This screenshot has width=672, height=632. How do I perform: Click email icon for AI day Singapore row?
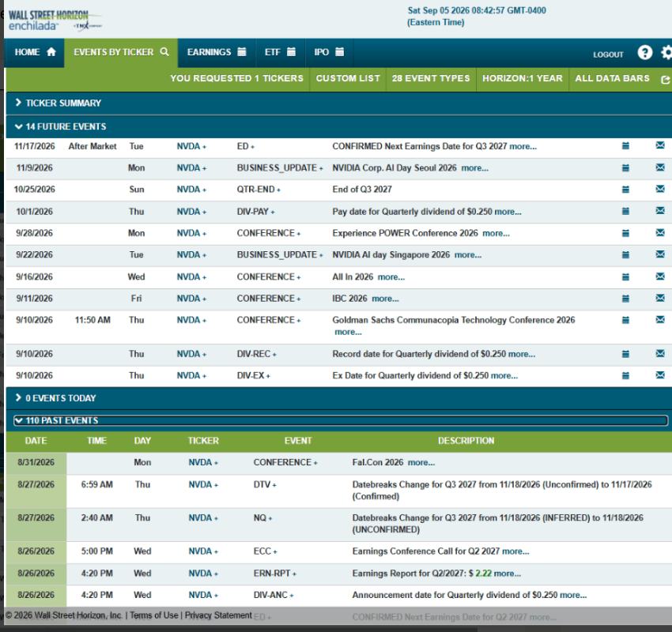coord(660,254)
